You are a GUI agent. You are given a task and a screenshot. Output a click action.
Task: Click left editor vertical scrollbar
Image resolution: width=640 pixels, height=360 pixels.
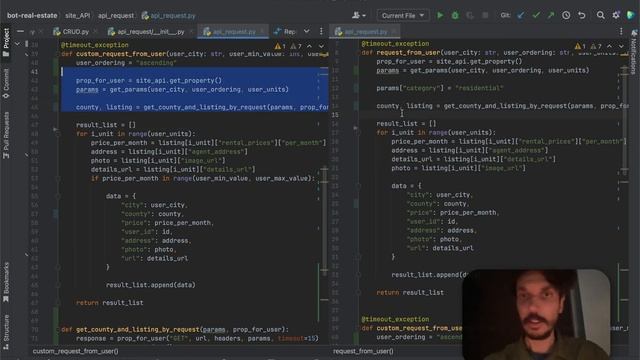(324, 220)
